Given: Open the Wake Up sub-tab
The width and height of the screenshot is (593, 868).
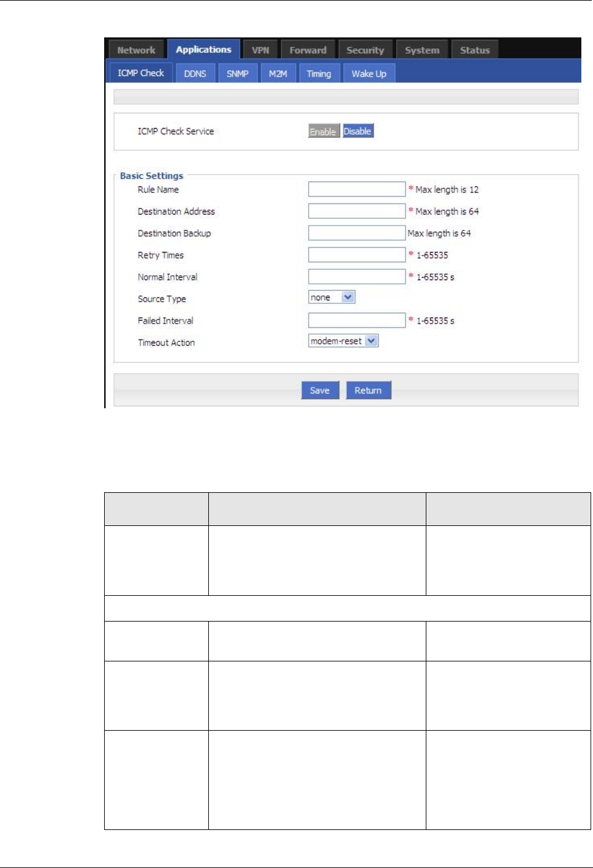Looking at the screenshot, I should point(369,74).
